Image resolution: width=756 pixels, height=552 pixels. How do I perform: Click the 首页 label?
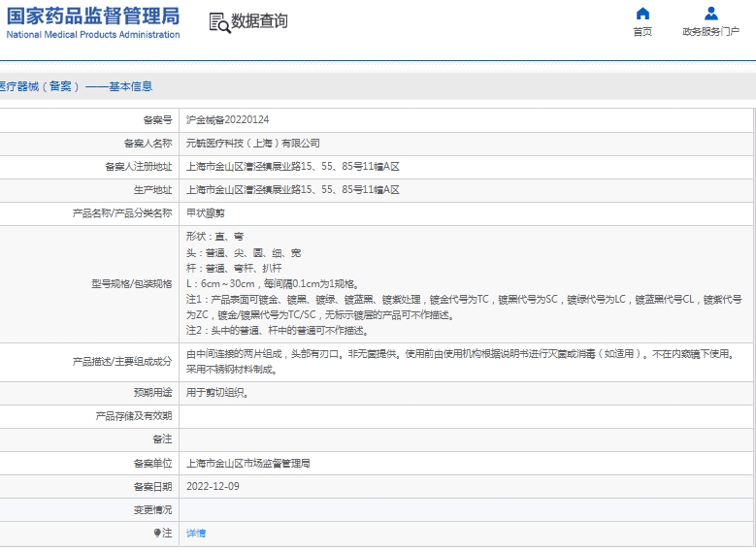(642, 32)
